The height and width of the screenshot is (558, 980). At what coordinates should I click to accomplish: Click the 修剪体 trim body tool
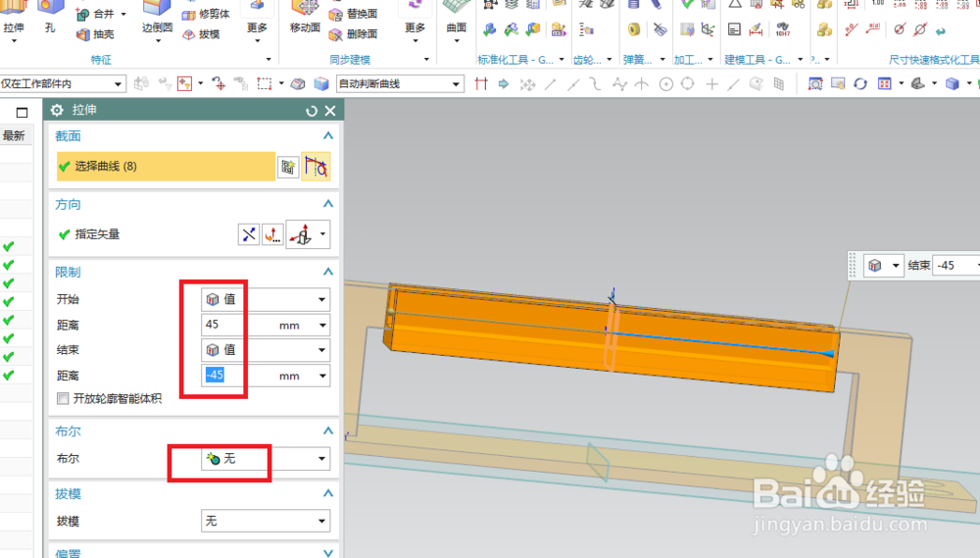pyautogui.click(x=206, y=14)
